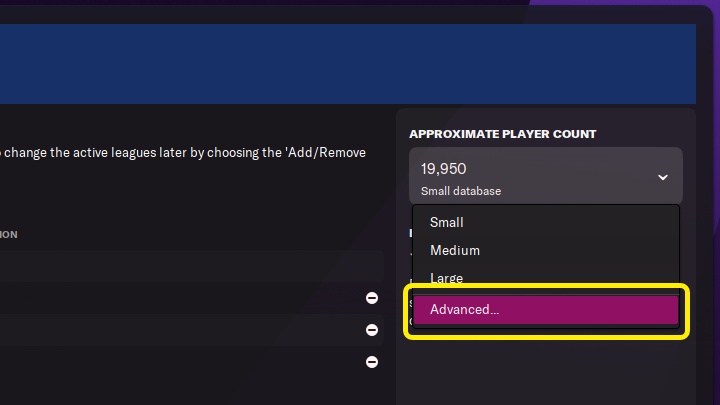Image resolution: width=720 pixels, height=405 pixels.
Task: Select the second league row in the list
Action: pyautogui.click(x=180, y=330)
